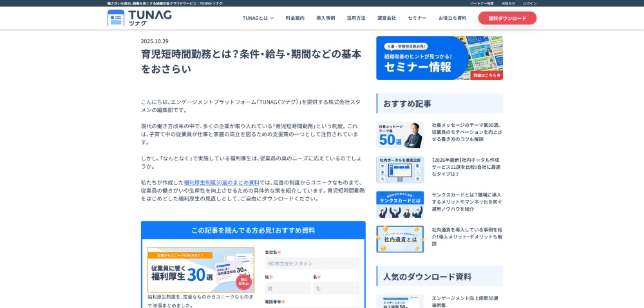Expand the TUNAGとは dropdown menu
644x308 pixels.
pos(258,18)
